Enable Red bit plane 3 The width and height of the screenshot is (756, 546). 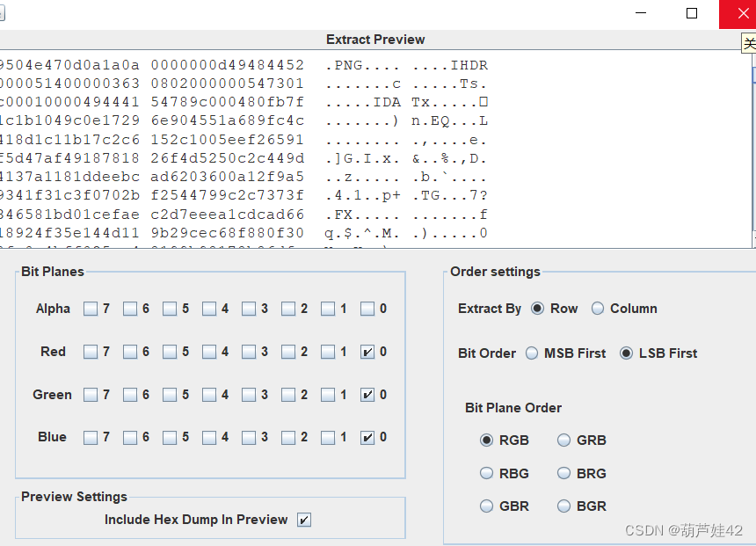[x=248, y=352]
